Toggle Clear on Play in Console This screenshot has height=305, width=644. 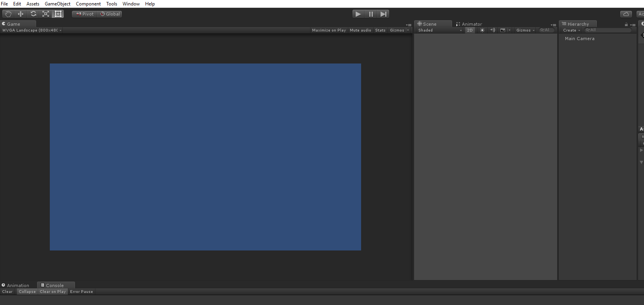(53, 291)
